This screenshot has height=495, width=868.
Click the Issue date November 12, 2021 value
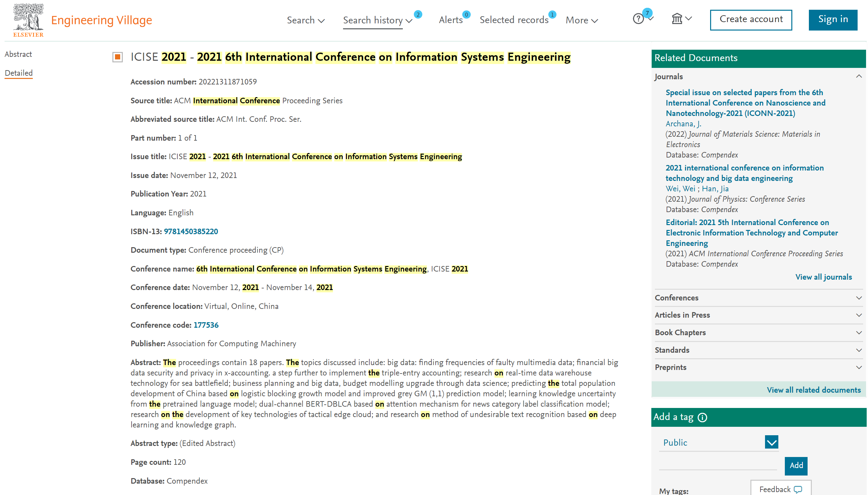click(203, 175)
